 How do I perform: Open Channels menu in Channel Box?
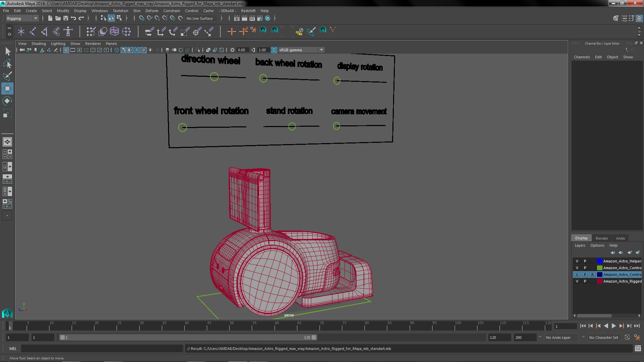582,57
